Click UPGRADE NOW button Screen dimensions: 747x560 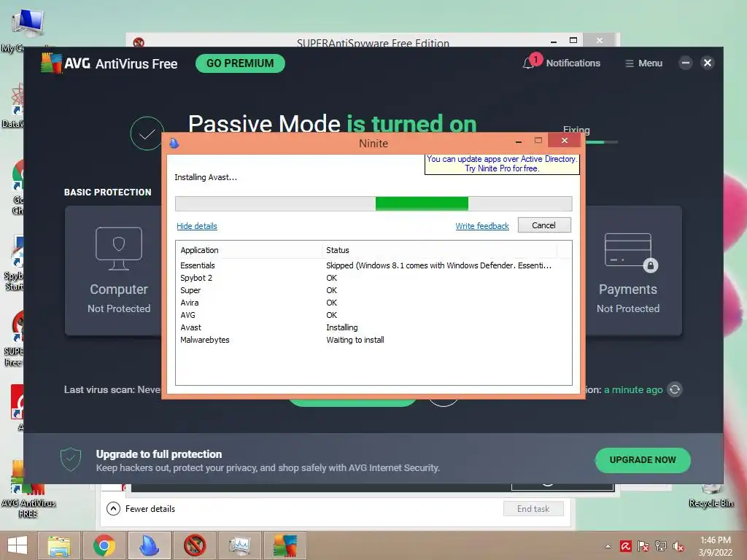coord(643,460)
